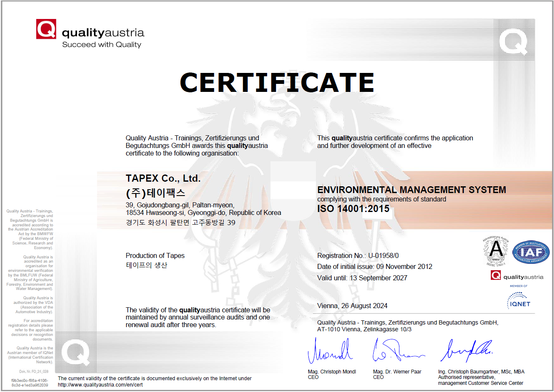Click 'Ing. Christoph Baumgartner, MSc, MBA'
The width and height of the screenshot is (554, 392).
[x=481, y=372]
